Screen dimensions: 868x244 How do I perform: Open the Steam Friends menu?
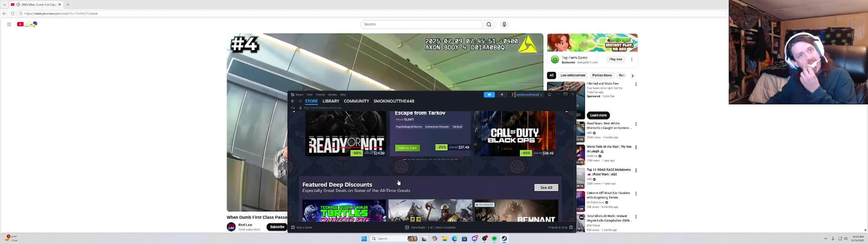(x=320, y=95)
